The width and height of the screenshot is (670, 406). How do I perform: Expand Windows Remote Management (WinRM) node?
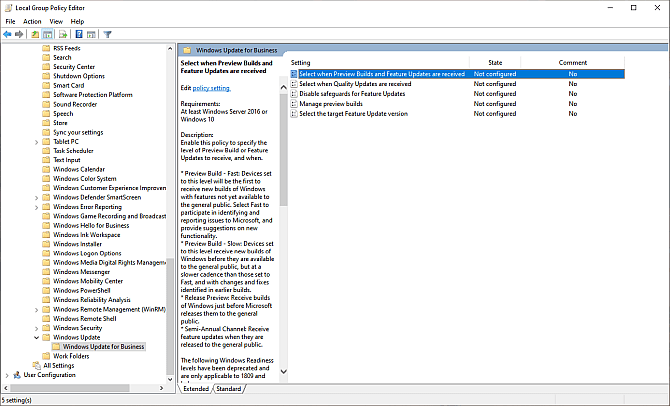[35, 309]
